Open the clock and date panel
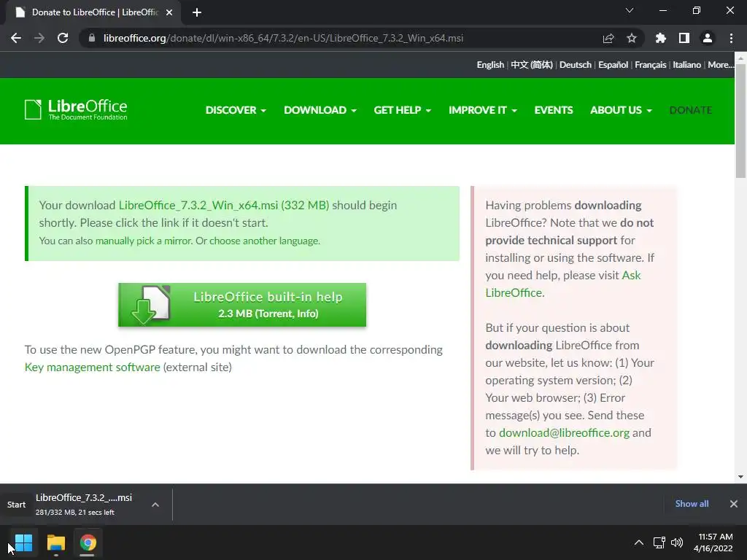 click(x=713, y=542)
